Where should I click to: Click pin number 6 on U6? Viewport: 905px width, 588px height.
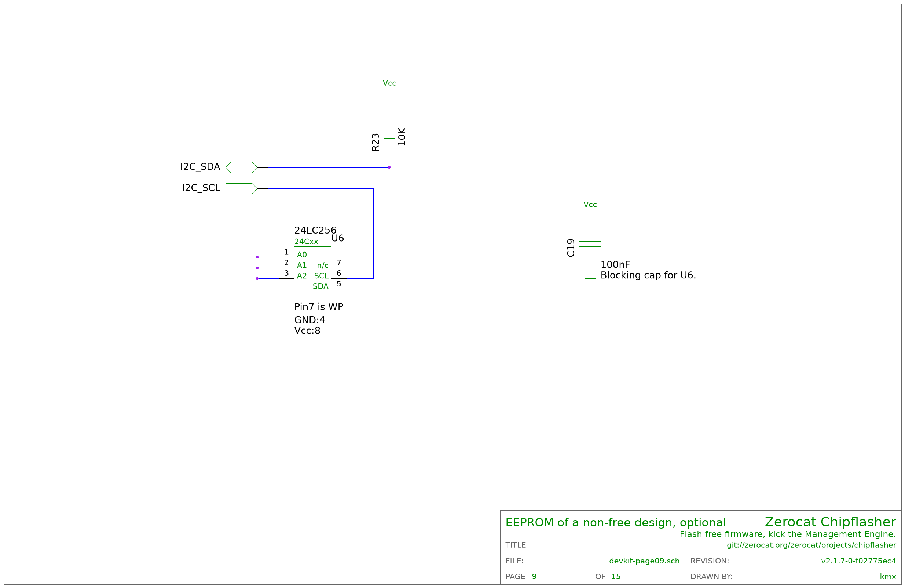coord(339,273)
